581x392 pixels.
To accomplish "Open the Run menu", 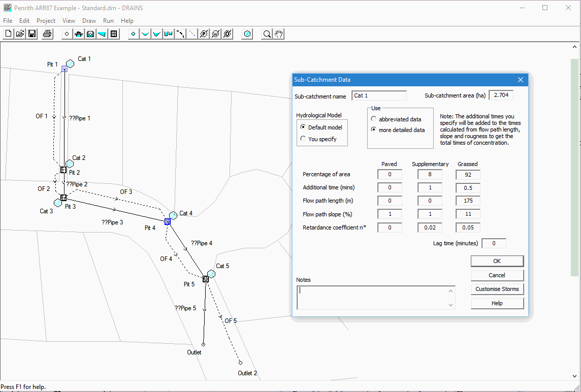I will coord(108,21).
